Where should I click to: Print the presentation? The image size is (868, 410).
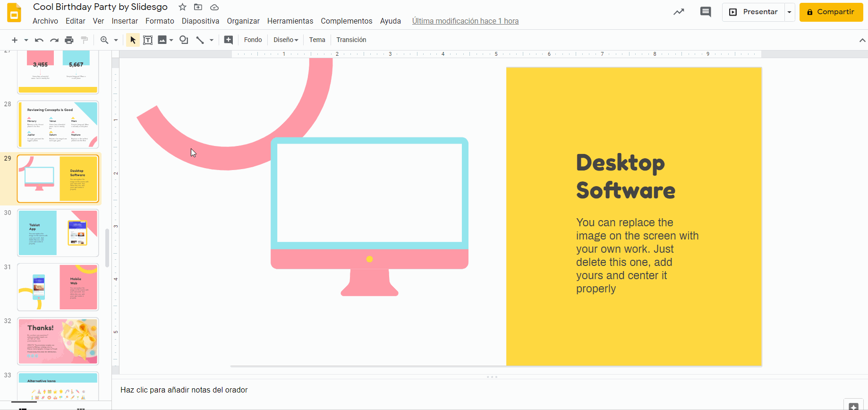pos(69,40)
